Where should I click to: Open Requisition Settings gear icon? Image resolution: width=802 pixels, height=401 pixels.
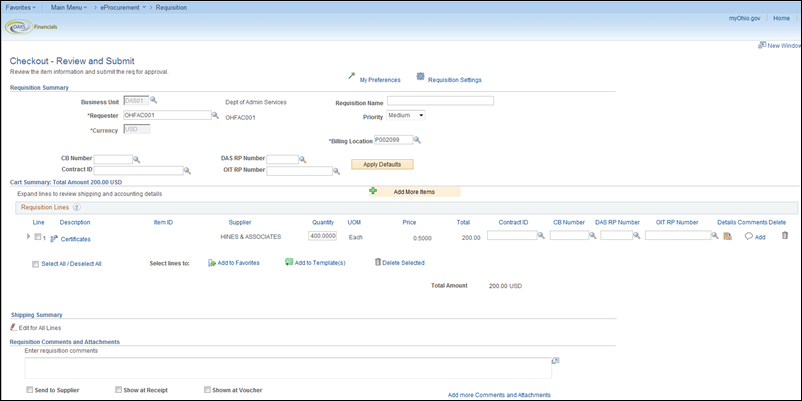tap(420, 76)
